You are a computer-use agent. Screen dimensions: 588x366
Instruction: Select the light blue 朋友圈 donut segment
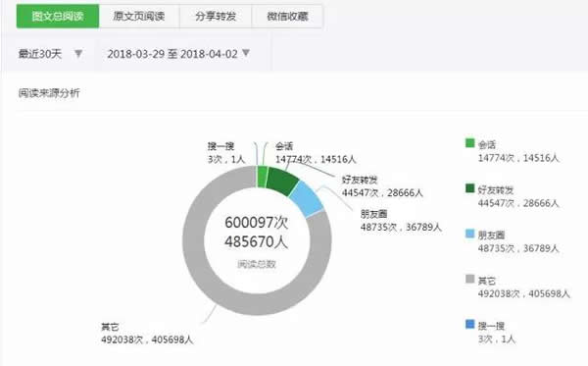[x=307, y=199]
